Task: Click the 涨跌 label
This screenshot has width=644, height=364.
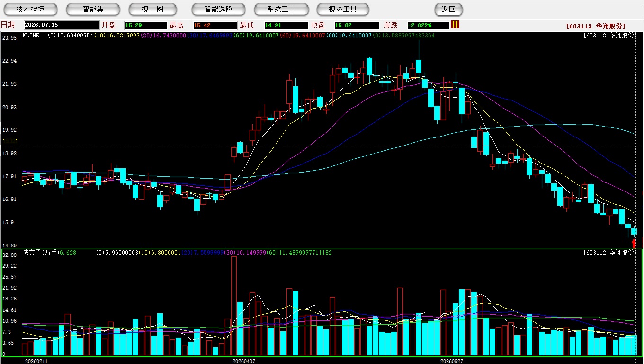Action: click(391, 25)
